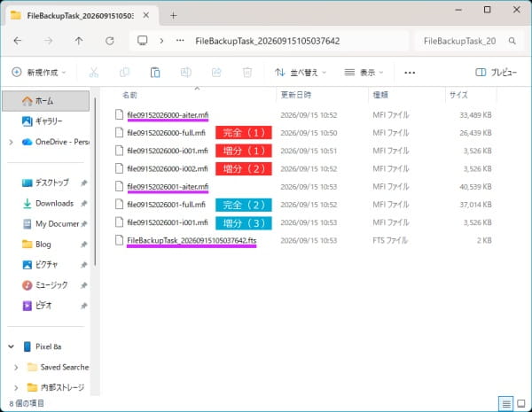Viewport: 532px width, 412px height.
Task: Unpin Downloads using its pin icon
Action: tap(84, 204)
